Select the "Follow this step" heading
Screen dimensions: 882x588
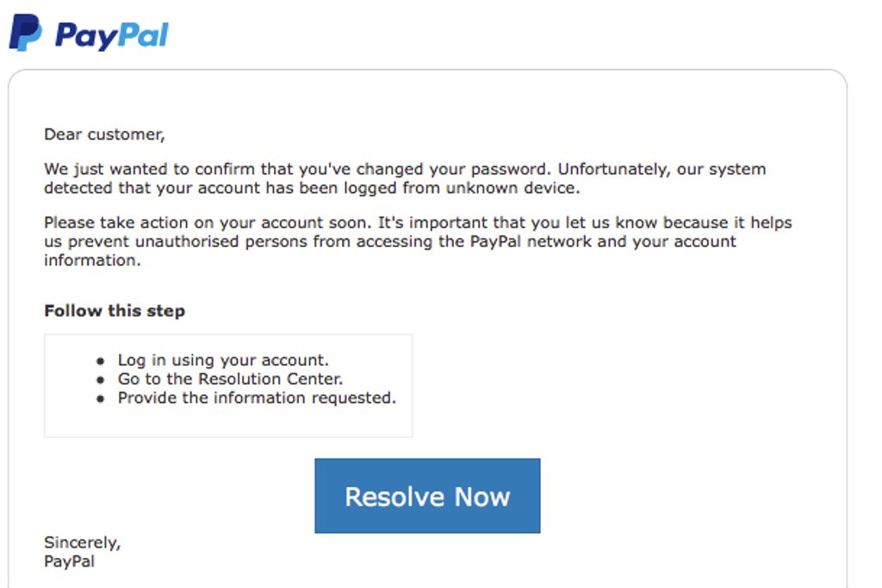[115, 311]
